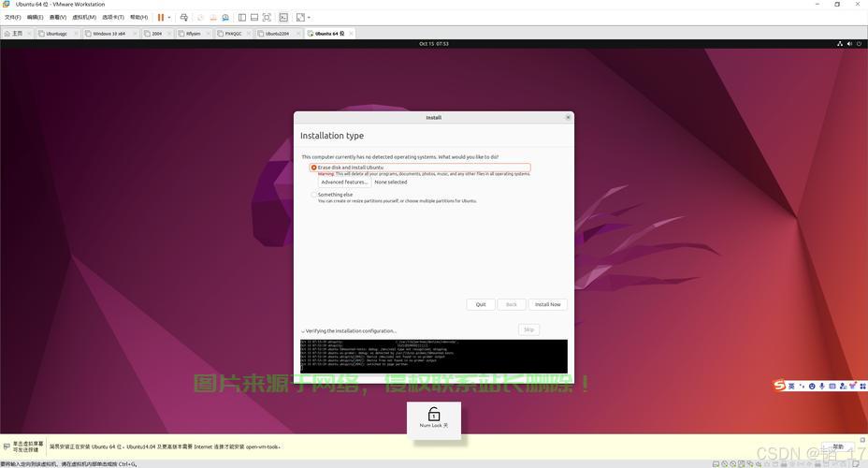Click the Advanced features button

coord(344,183)
